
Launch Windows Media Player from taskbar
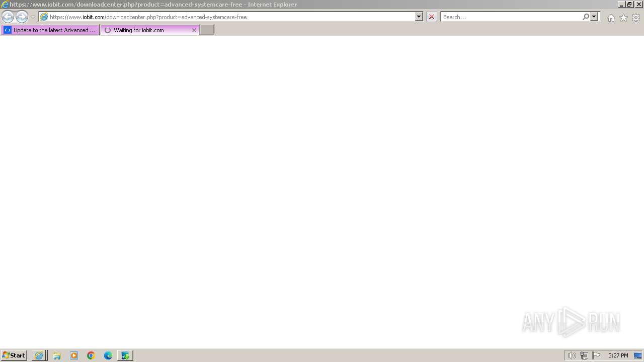click(74, 355)
